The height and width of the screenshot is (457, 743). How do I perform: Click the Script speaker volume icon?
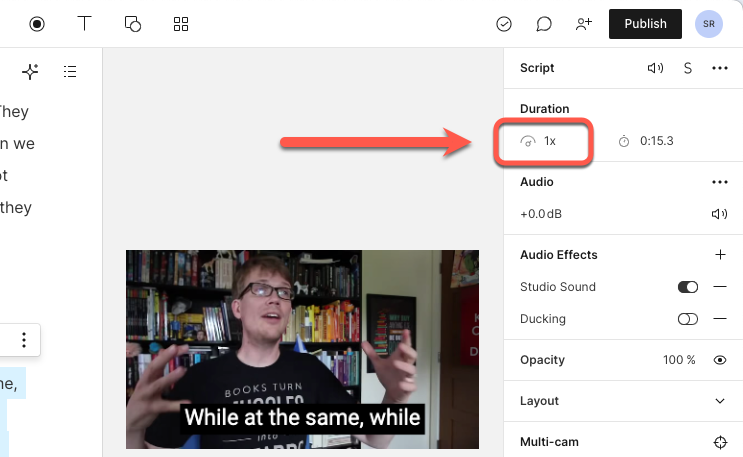[655, 68]
